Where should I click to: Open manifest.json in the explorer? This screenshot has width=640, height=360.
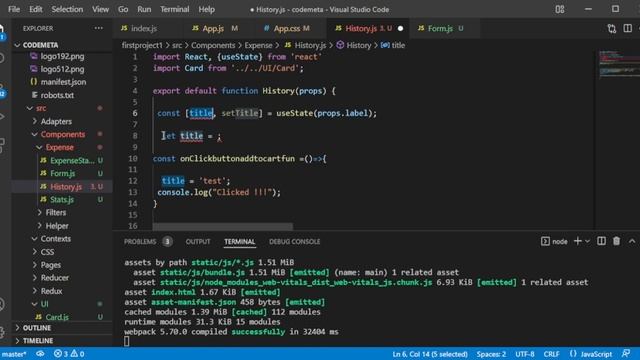pyautogui.click(x=63, y=82)
